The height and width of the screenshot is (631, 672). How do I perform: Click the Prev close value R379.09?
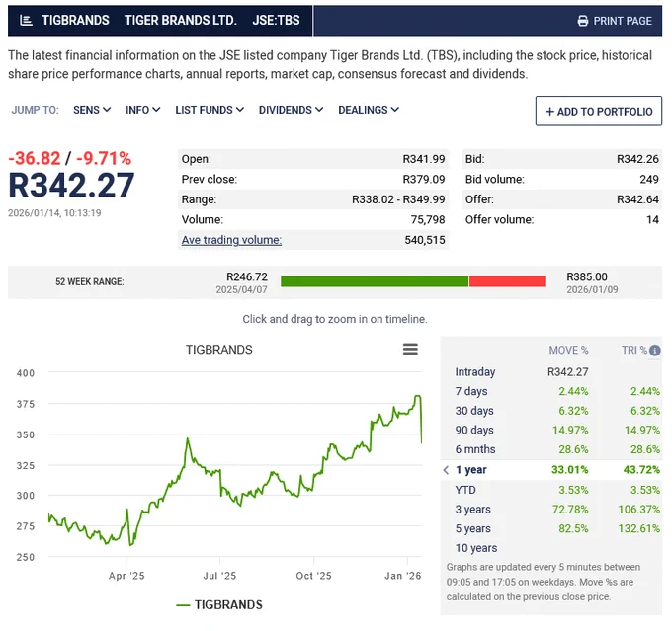tap(423, 179)
